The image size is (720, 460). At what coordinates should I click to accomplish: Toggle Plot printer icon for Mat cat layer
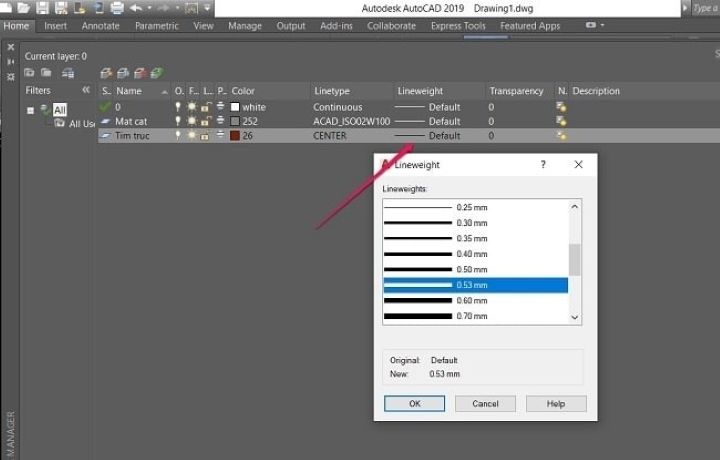[x=221, y=121]
